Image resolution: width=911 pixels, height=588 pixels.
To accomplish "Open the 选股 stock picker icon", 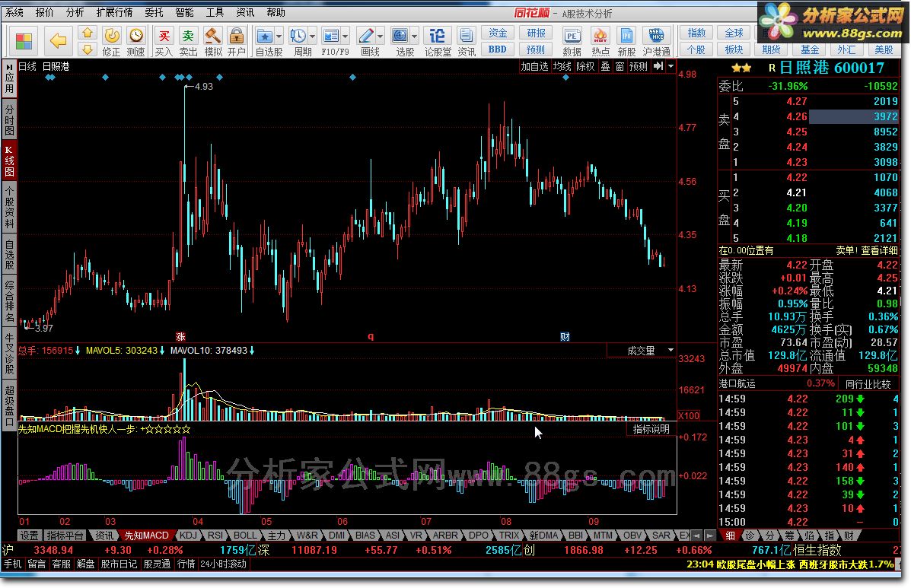I will point(400,36).
